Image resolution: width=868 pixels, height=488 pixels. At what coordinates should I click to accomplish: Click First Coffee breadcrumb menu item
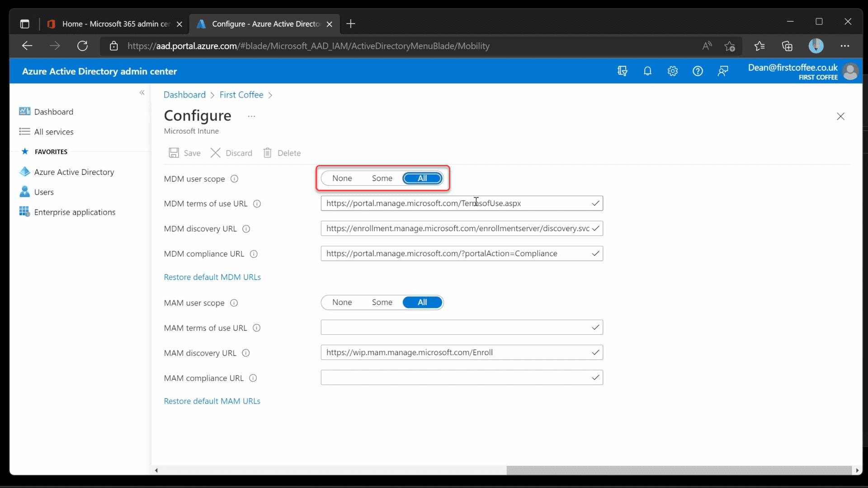click(x=241, y=94)
